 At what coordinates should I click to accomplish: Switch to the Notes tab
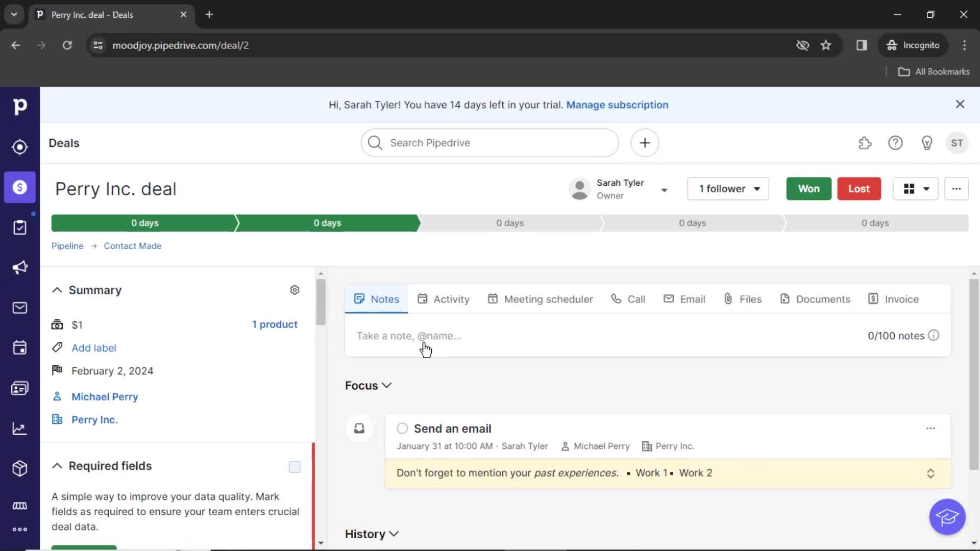coord(377,299)
